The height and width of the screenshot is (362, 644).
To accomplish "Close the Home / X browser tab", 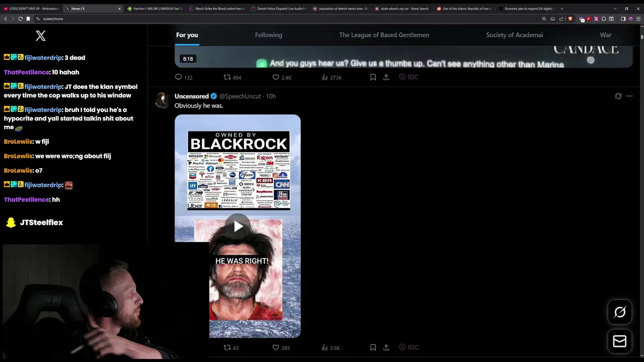I will pos(119,9).
